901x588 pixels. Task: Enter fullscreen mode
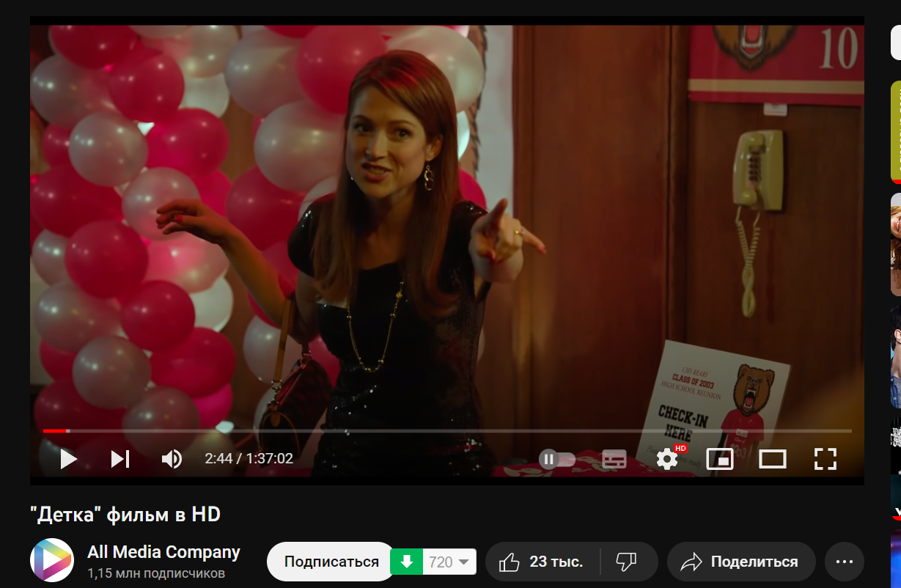pyautogui.click(x=825, y=460)
